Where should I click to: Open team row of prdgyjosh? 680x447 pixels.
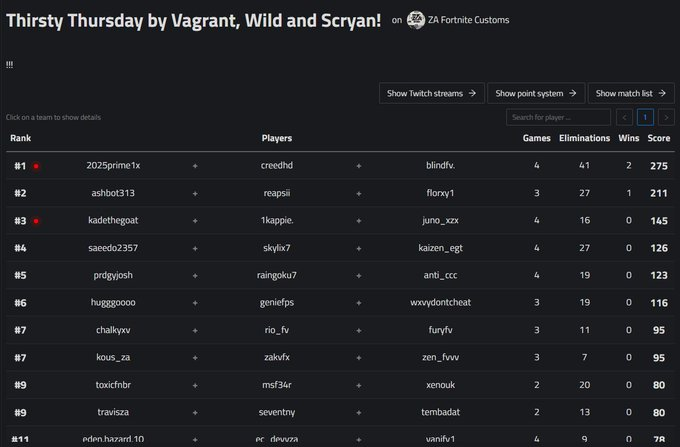[x=340, y=275]
